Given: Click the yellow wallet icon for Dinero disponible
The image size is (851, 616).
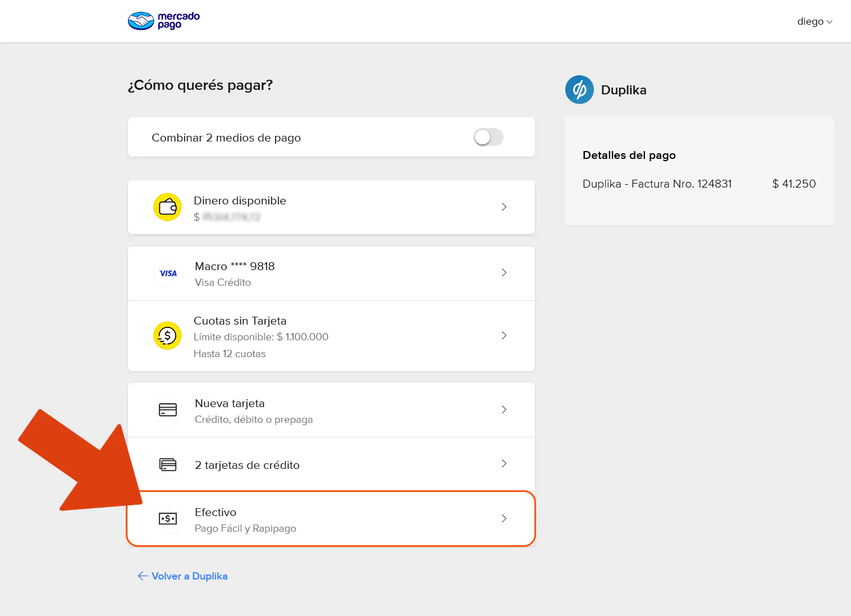Looking at the screenshot, I should [167, 207].
